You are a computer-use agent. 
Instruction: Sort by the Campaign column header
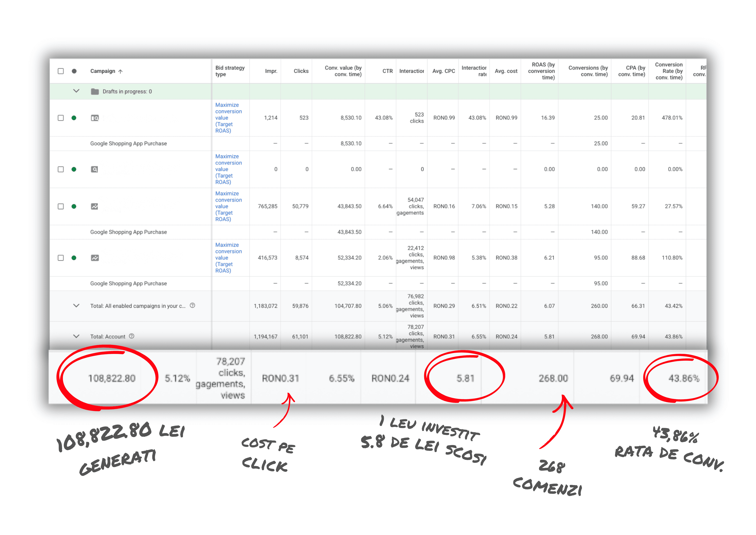[103, 71]
